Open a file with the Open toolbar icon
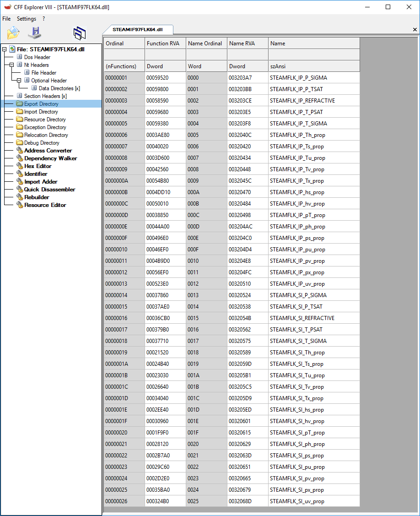420x516 pixels. pyautogui.click(x=12, y=33)
